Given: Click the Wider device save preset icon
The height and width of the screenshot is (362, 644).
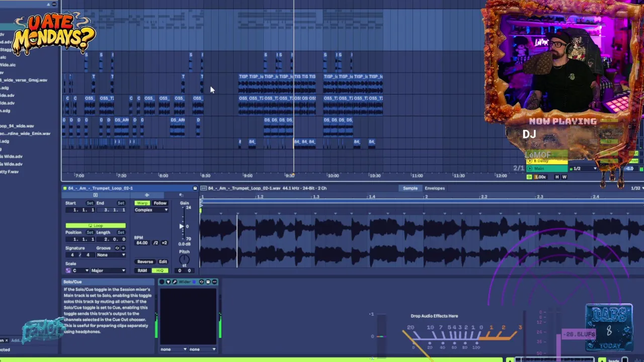Looking at the screenshot, I should [208, 282].
